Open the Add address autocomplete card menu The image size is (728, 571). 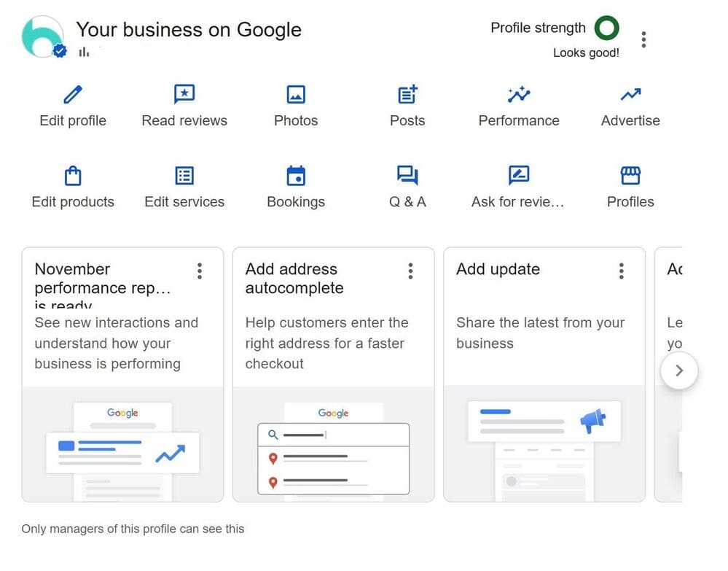pos(410,271)
